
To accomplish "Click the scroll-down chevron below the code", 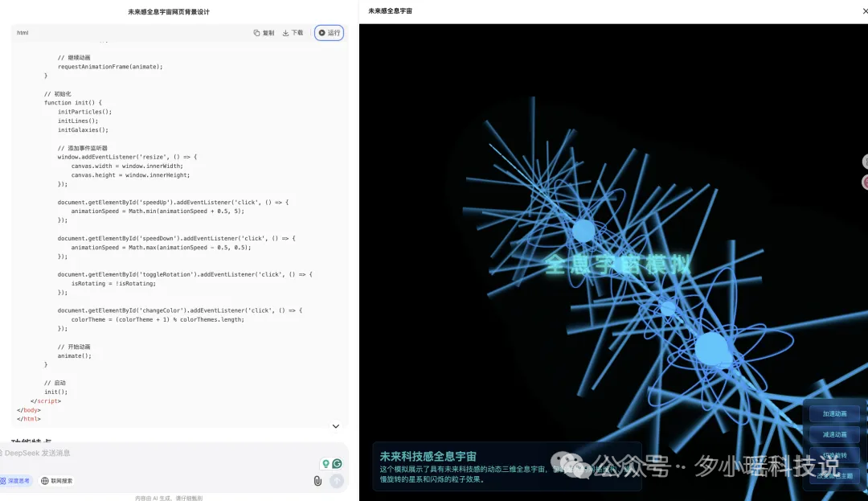I will (x=336, y=426).
